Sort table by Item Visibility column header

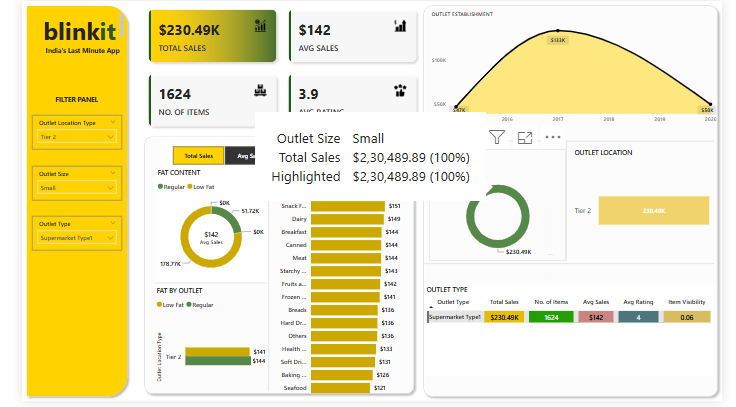[687, 302]
